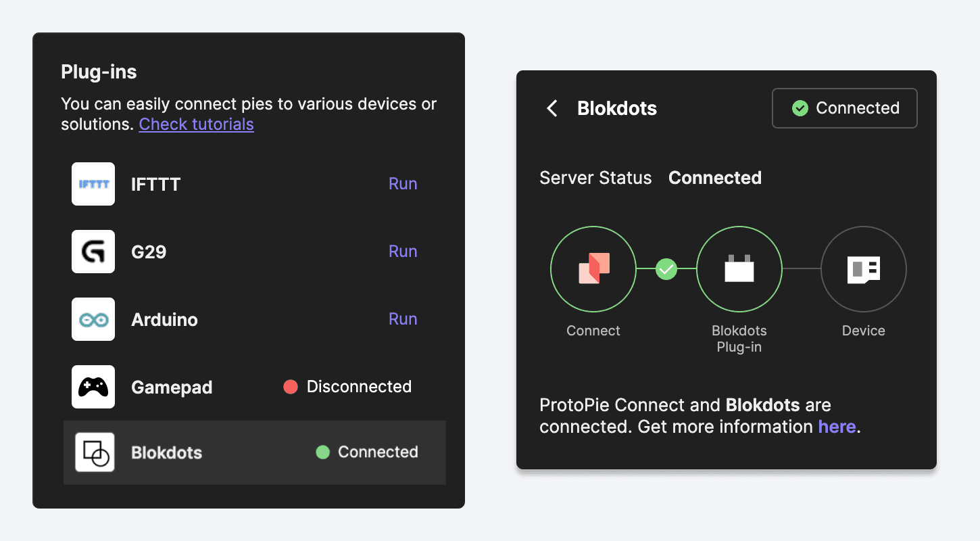Click the Gamepad controller icon

(93, 386)
